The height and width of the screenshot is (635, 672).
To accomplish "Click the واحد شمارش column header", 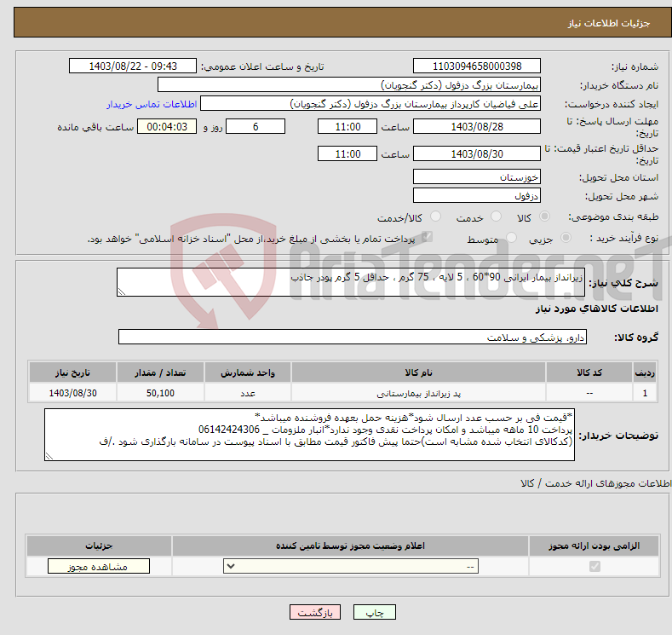I will click(248, 372).
